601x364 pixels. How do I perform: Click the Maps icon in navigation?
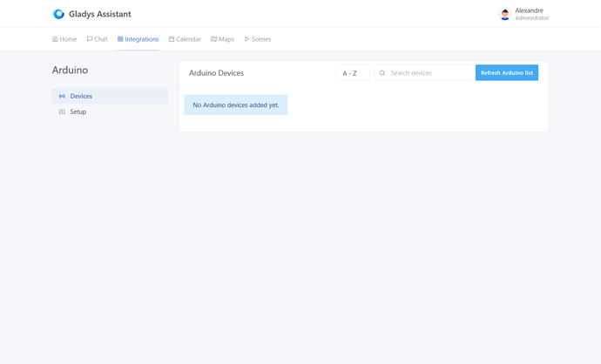[214, 39]
